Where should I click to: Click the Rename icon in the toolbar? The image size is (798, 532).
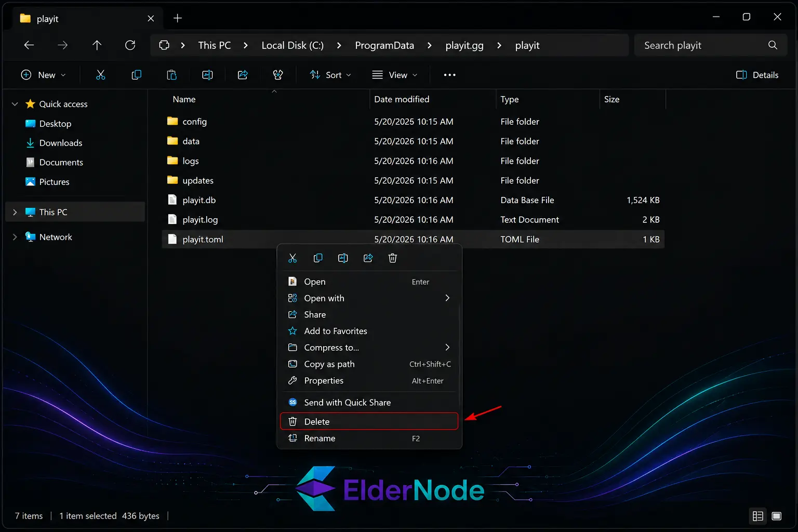click(x=207, y=75)
